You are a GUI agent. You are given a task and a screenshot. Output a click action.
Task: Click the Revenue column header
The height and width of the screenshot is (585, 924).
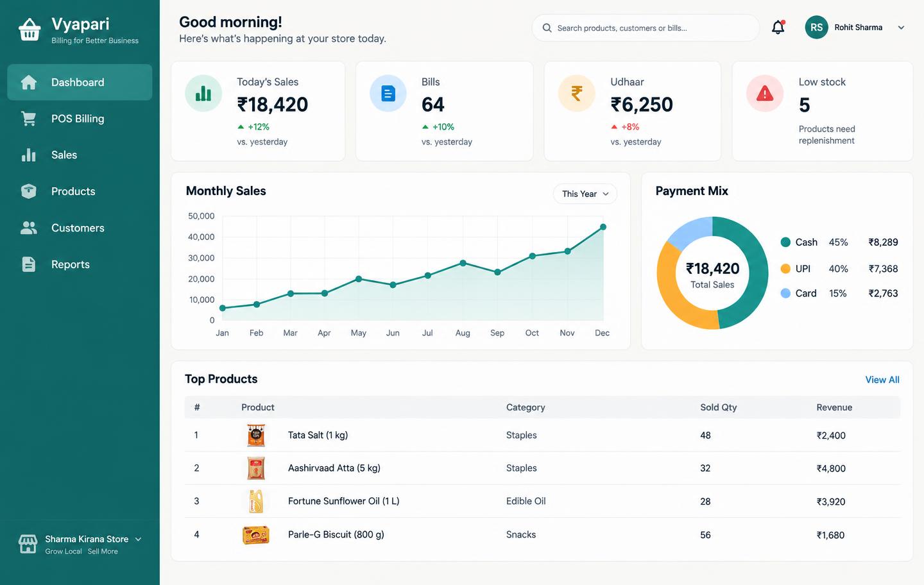tap(834, 407)
